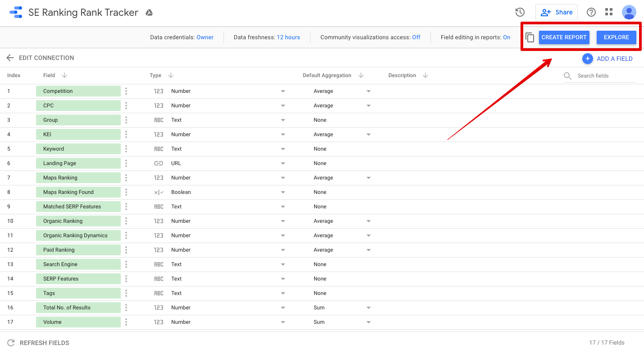
Task: Open the user account avatar
Action: (629, 12)
